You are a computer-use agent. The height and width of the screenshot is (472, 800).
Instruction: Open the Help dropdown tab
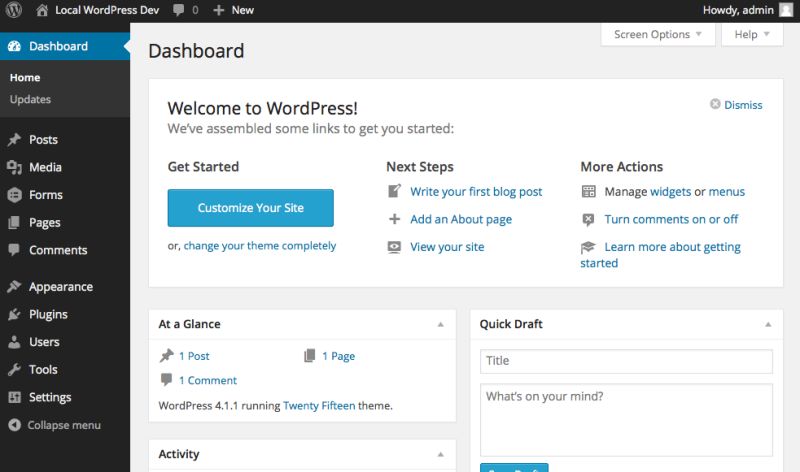pyautogui.click(x=752, y=34)
